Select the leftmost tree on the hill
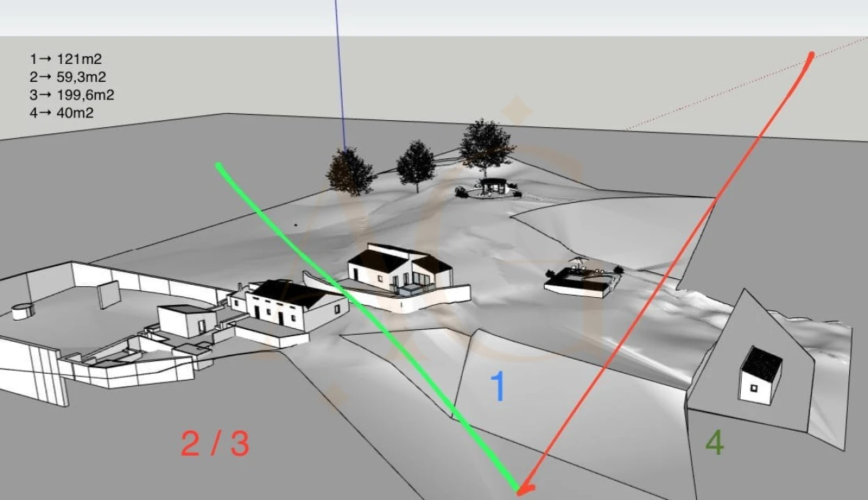This screenshot has height=500, width=868. coord(350,172)
